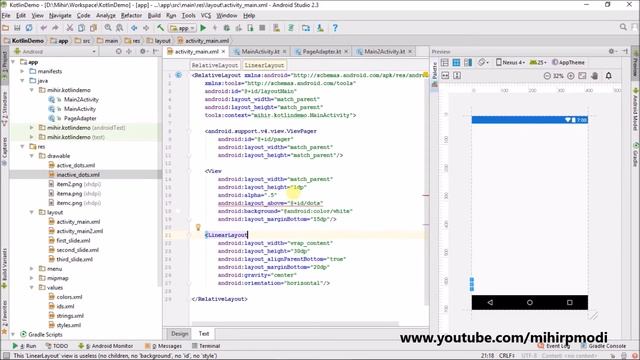Open the Refactor menu
Image resolution: width=640 pixels, height=360 pixels.
[131, 16]
